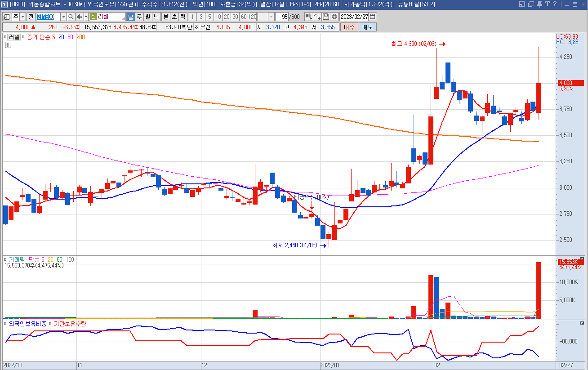Select the 년 yearly chart period

pyautogui.click(x=156, y=17)
